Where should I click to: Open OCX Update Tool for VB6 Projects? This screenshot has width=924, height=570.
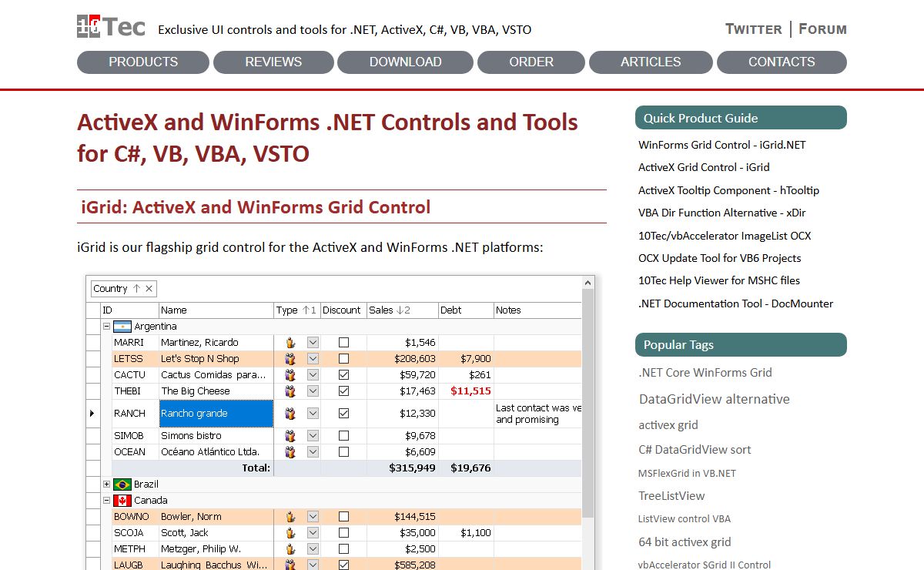click(x=720, y=258)
